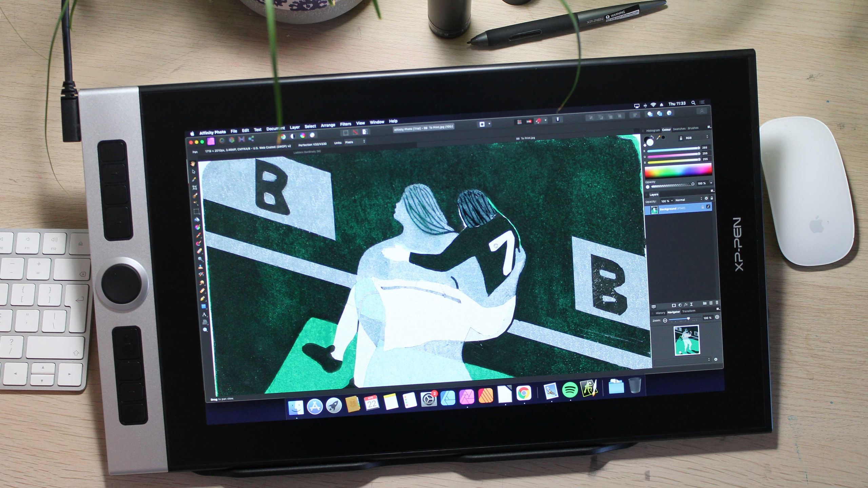
Task: Open layer cog settings in Layers panel
Action: (706, 199)
